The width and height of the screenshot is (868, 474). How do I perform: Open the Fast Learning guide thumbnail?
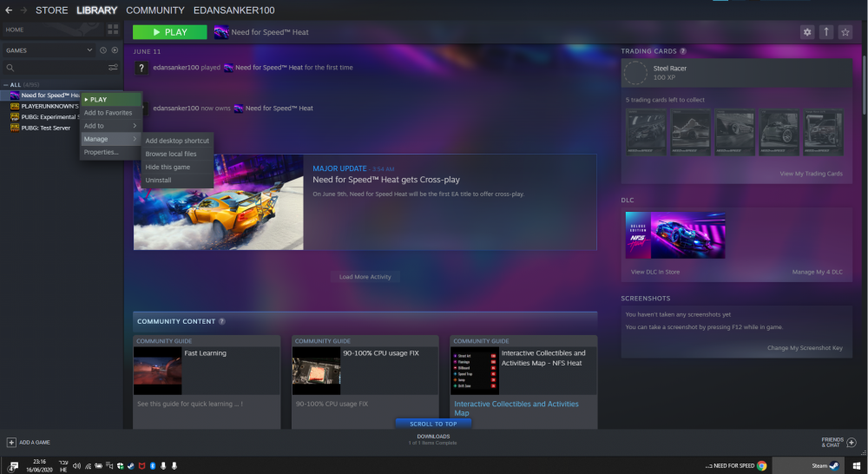[157, 371]
